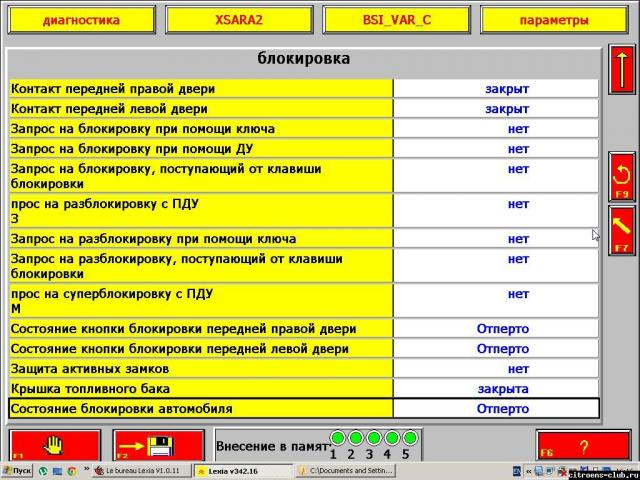640x480 pixels.
Task: Open the Пуск start menu
Action: pyautogui.click(x=16, y=471)
